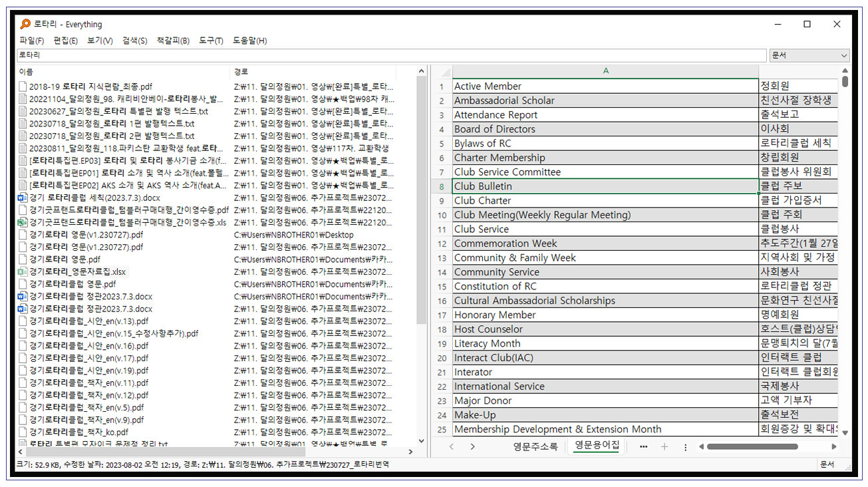
Task: Click cell Ambassadorial Scholar
Action: tap(605, 100)
